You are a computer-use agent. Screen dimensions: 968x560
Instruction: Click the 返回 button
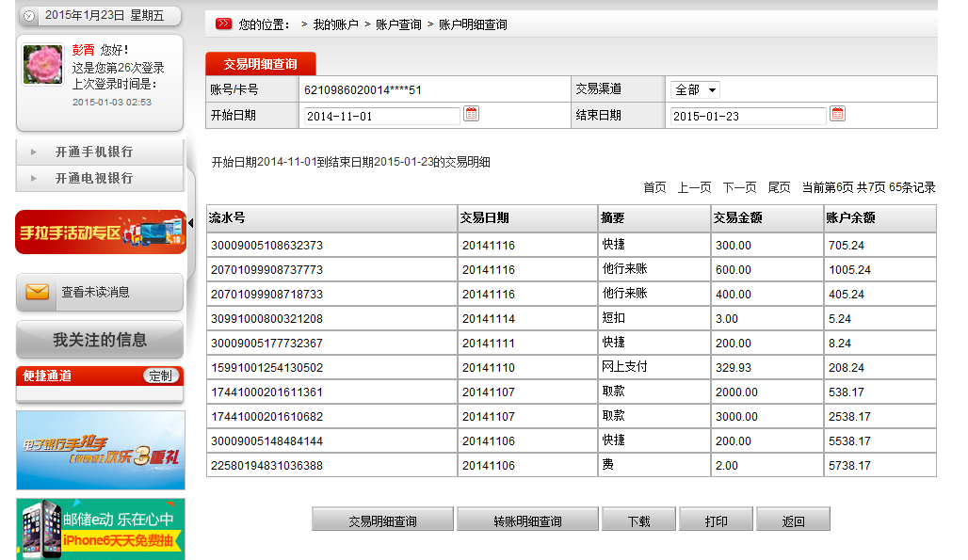tap(793, 520)
